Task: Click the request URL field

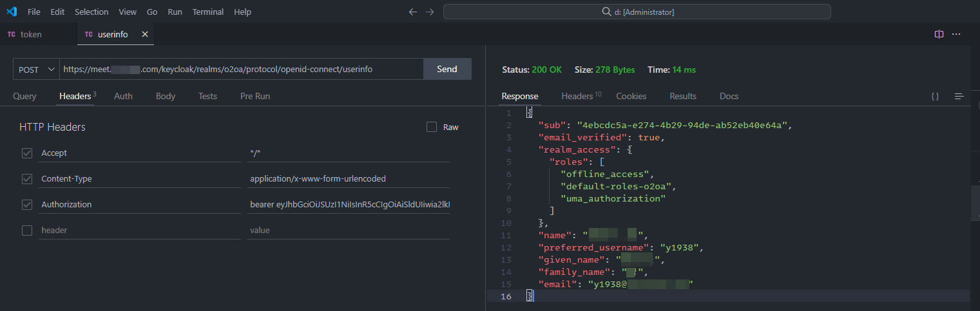Action: 241,70
